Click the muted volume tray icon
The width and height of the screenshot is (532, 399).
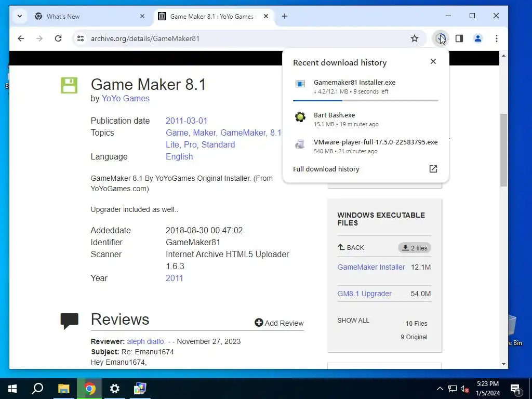(x=464, y=389)
